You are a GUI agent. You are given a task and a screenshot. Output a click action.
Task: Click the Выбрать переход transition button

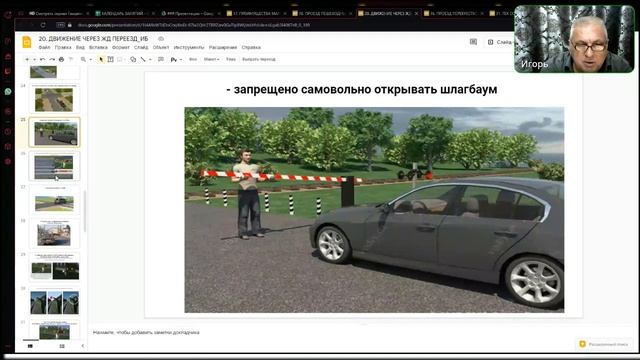tap(259, 60)
